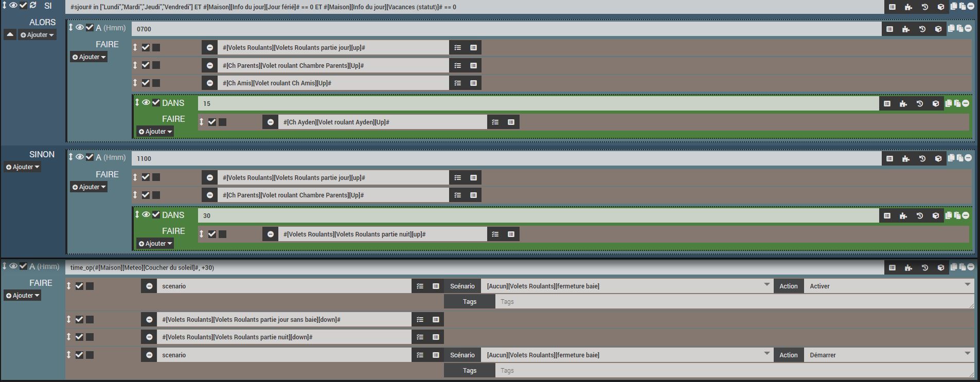This screenshot has width=980, height=382.
Task: Click the cube icon on the DANS 30 row
Action: pyautogui.click(x=936, y=216)
